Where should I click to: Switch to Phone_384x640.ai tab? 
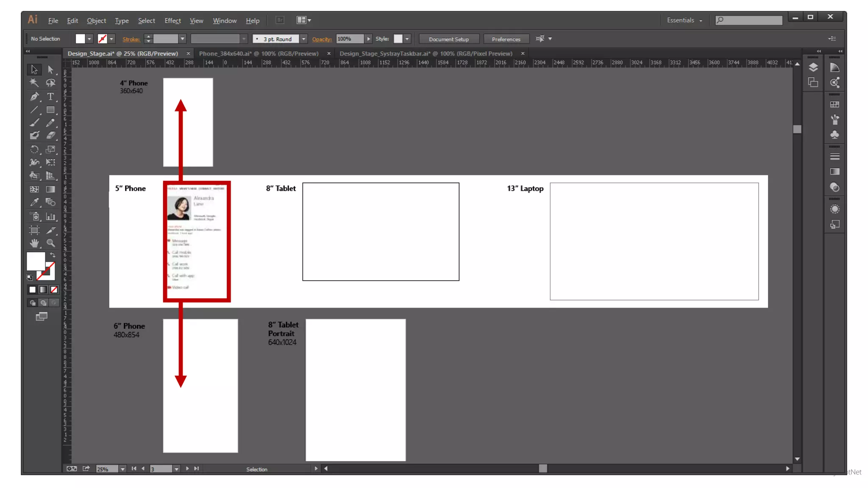click(x=259, y=53)
